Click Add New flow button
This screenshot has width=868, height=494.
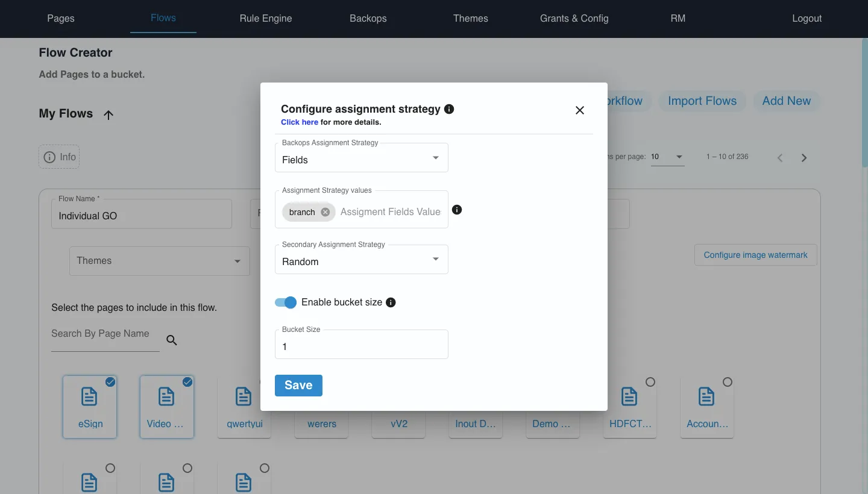click(787, 101)
